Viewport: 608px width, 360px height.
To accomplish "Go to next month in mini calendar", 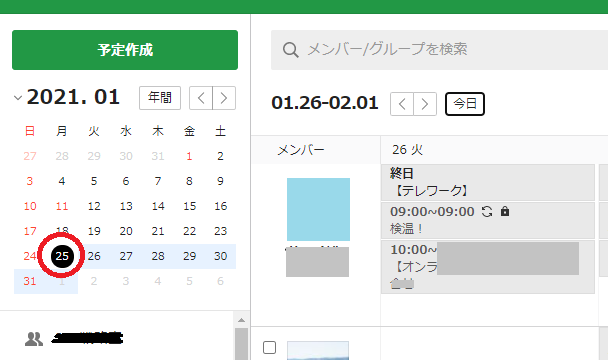I will (x=224, y=98).
